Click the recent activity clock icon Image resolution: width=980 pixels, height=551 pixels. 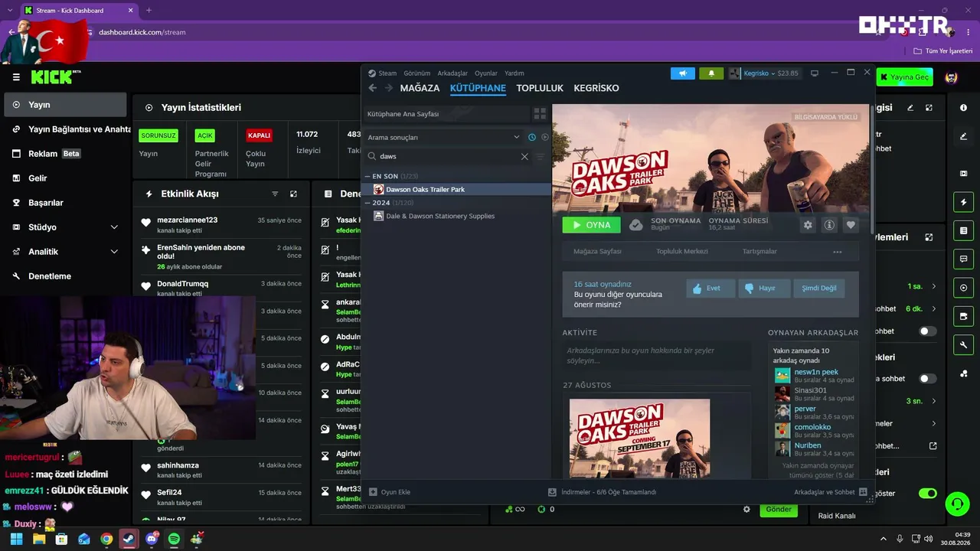click(x=532, y=137)
